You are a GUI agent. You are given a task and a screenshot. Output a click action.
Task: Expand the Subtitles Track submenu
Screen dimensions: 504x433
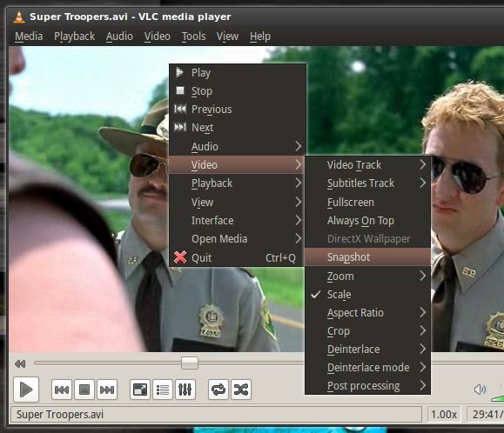click(367, 183)
